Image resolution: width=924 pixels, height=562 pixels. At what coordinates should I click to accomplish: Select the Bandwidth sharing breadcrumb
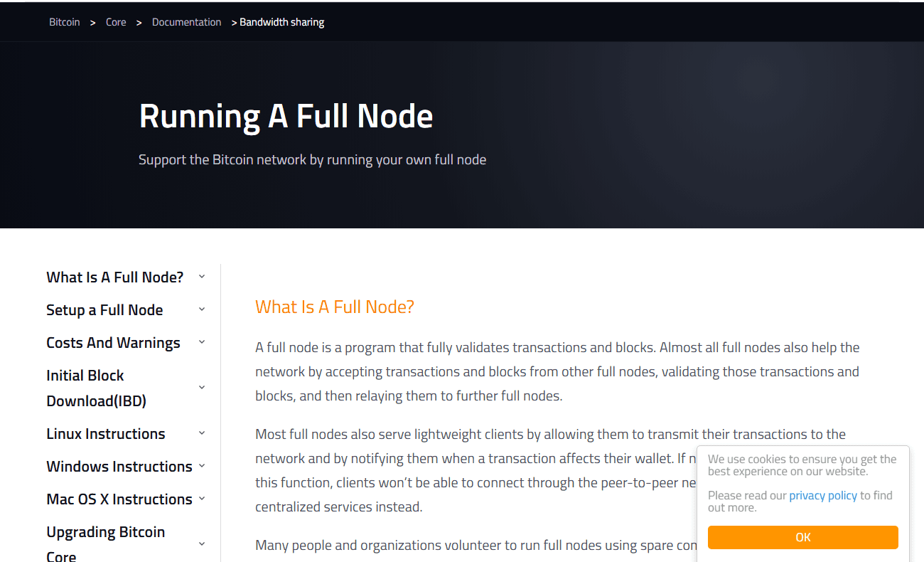pyautogui.click(x=282, y=22)
